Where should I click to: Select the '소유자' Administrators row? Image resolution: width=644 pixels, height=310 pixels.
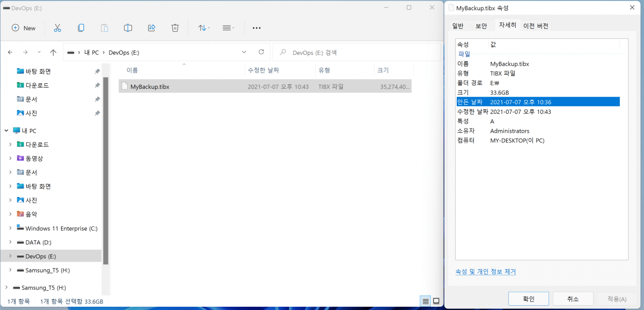coord(538,131)
